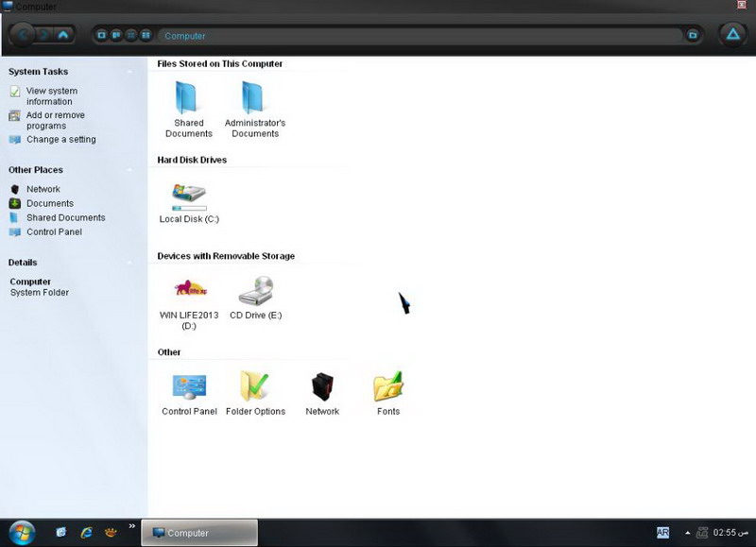Viewport: 756px width, 547px height.
Task: Open the Folder Options icon
Action: [x=255, y=386]
